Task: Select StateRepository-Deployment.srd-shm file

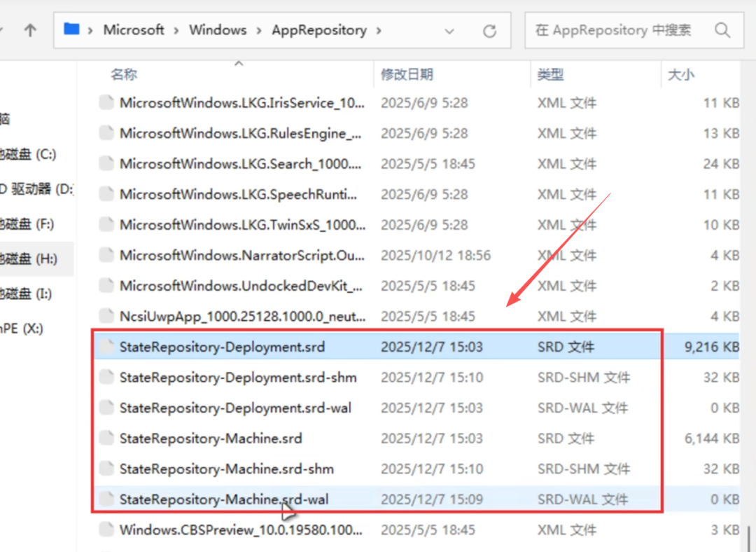Action: (237, 378)
